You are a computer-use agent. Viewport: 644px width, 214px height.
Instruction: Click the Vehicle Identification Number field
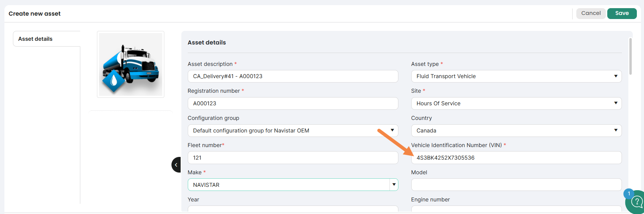(516, 158)
